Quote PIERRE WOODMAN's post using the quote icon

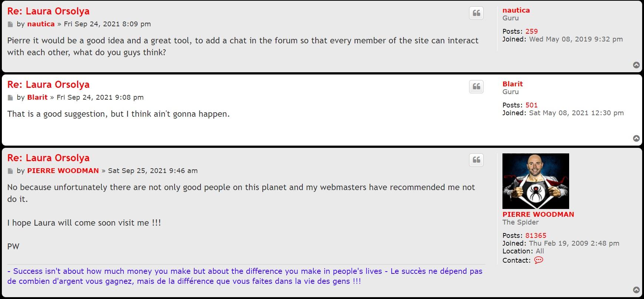click(477, 160)
